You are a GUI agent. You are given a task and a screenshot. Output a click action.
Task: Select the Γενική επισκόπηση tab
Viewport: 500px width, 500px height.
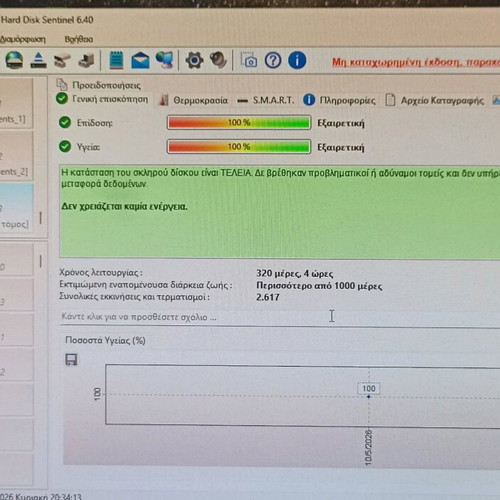point(102,99)
